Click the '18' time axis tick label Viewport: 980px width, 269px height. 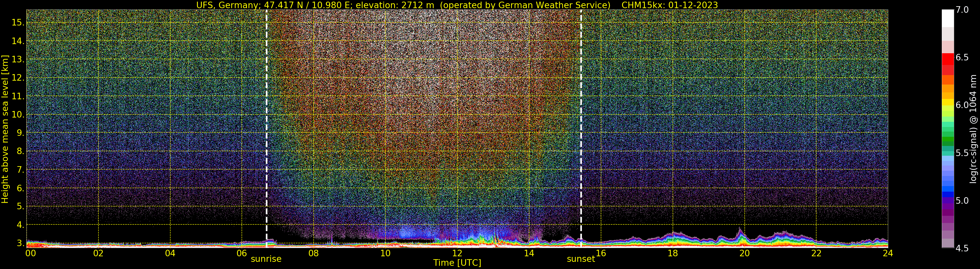673,253
